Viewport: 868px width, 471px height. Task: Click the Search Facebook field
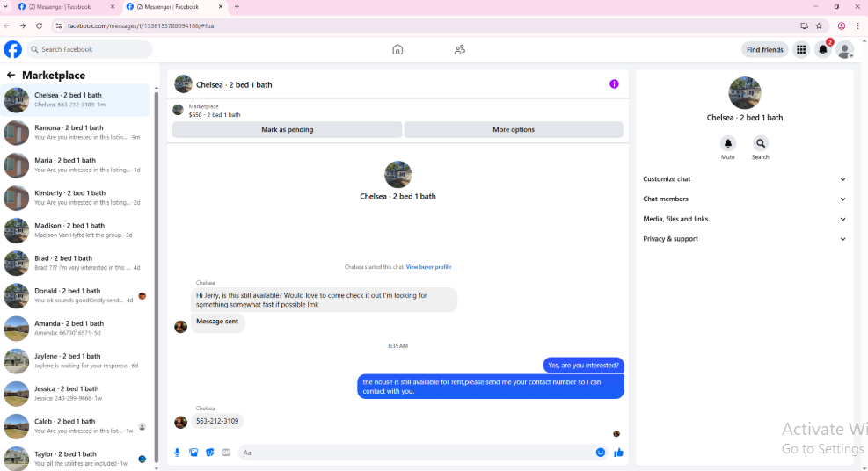pyautogui.click(x=89, y=49)
